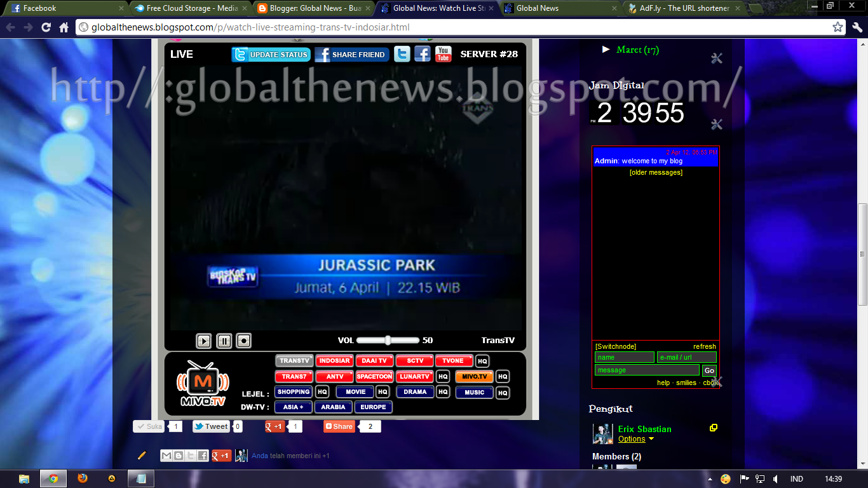Stop the live stream playback
Screen dimensions: 868x488
243,341
